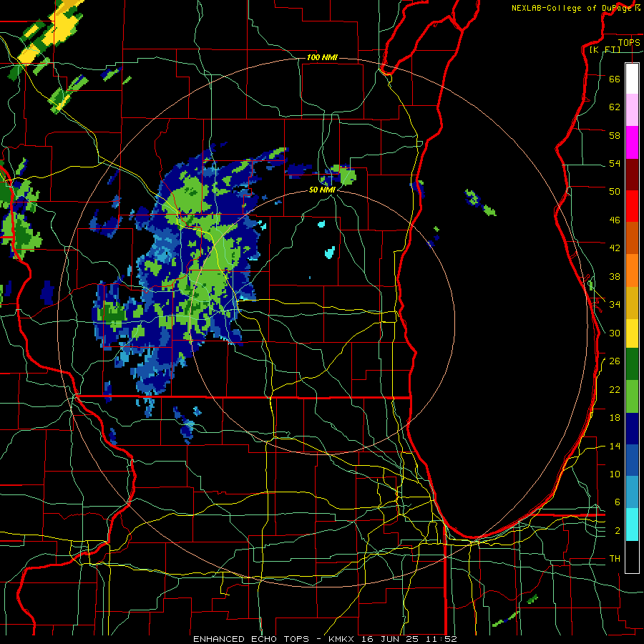
Task: Click the '26' legend label
Action: [x=615, y=361]
